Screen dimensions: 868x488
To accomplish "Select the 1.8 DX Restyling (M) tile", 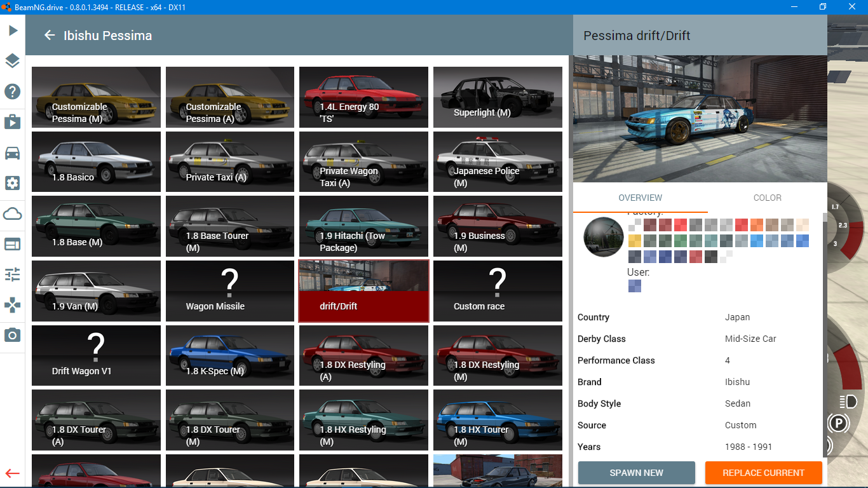I will click(x=498, y=356).
